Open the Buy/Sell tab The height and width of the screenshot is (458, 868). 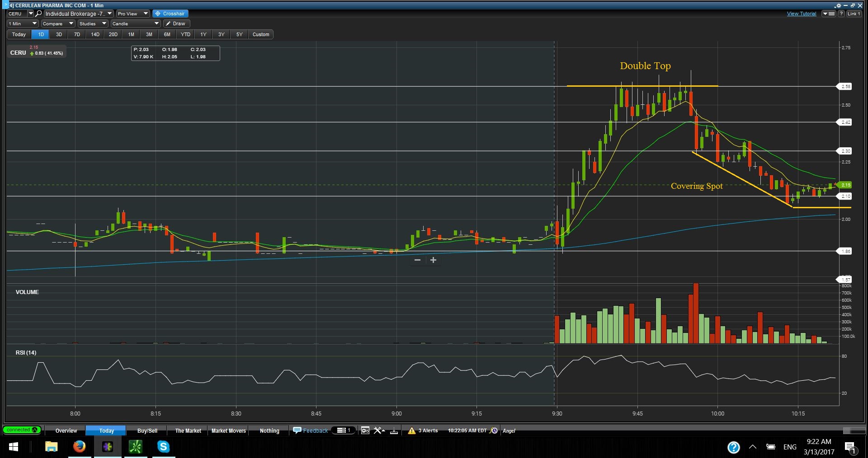pos(147,430)
